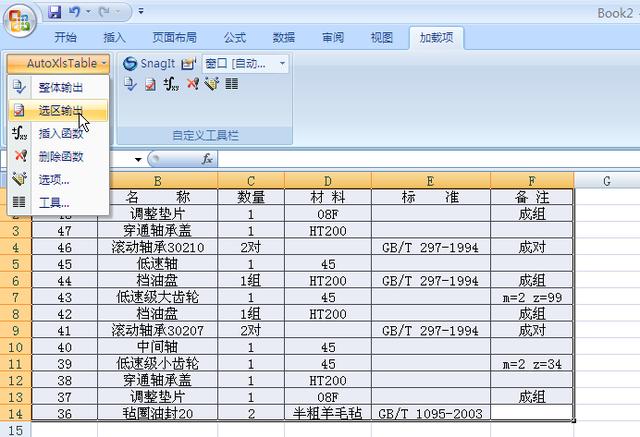The height and width of the screenshot is (437, 640).
Task: Open the 审阅 tab
Action: [x=333, y=38]
